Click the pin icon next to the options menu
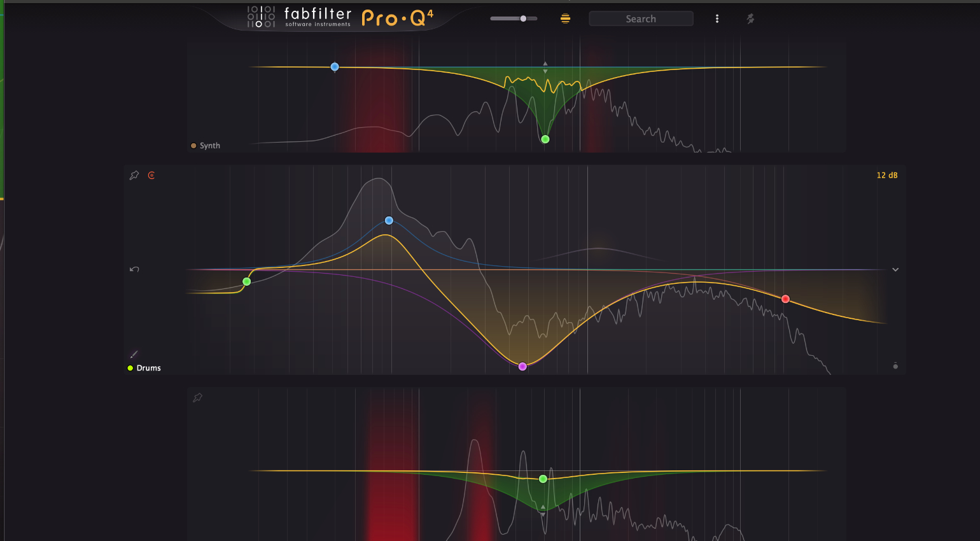 [750, 19]
